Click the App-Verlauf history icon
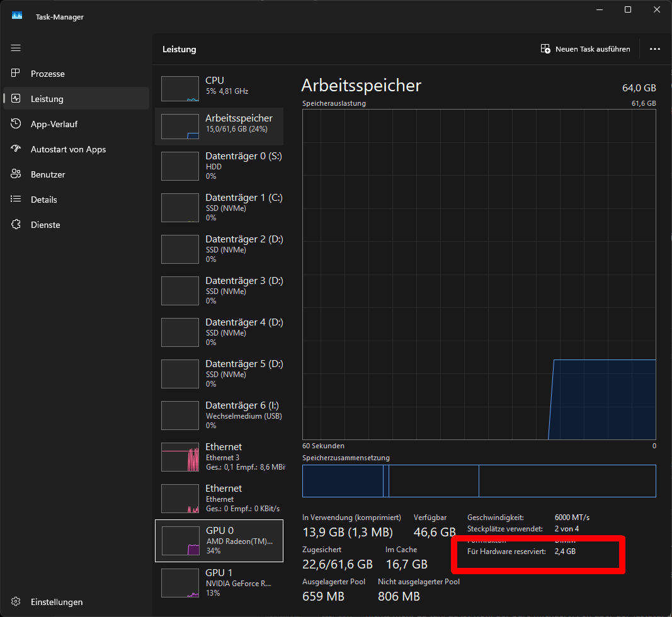 [x=16, y=124]
